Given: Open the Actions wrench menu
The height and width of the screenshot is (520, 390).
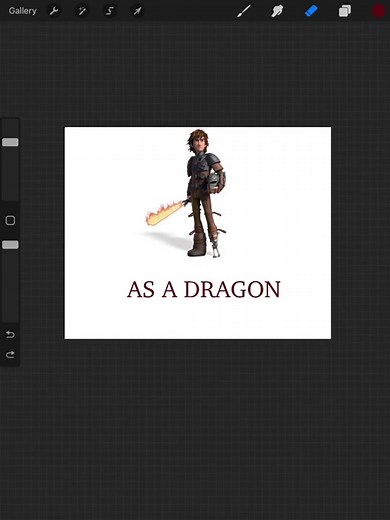Looking at the screenshot, I should point(54,11).
